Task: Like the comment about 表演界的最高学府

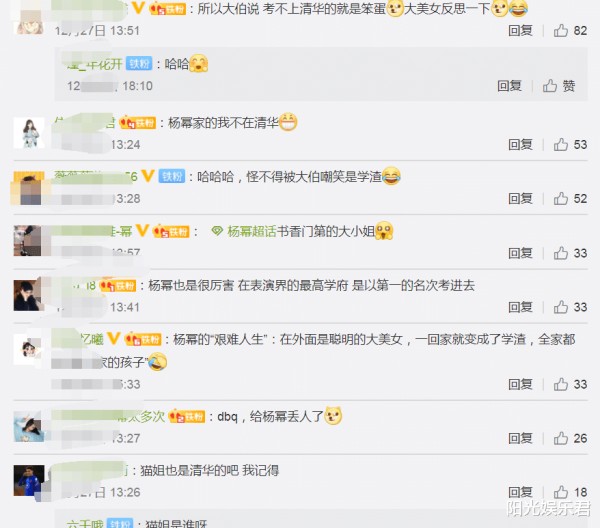Action: pyautogui.click(x=570, y=307)
